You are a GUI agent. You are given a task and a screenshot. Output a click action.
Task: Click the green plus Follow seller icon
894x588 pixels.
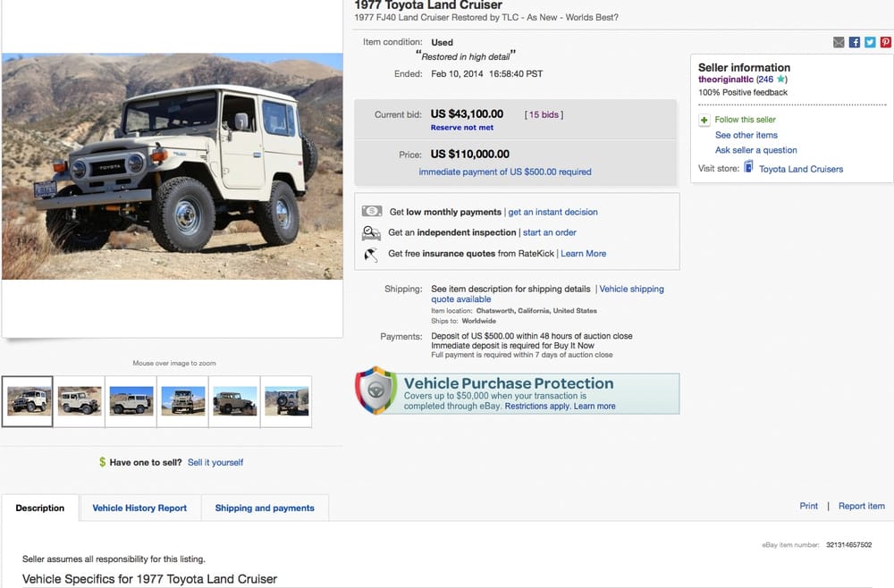point(704,120)
